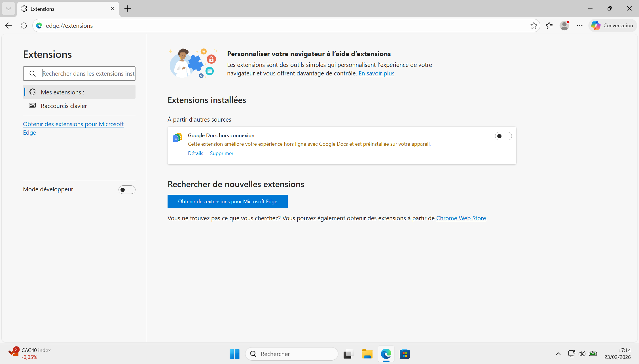Close the Extensions tab
The height and width of the screenshot is (364, 639).
[112, 9]
